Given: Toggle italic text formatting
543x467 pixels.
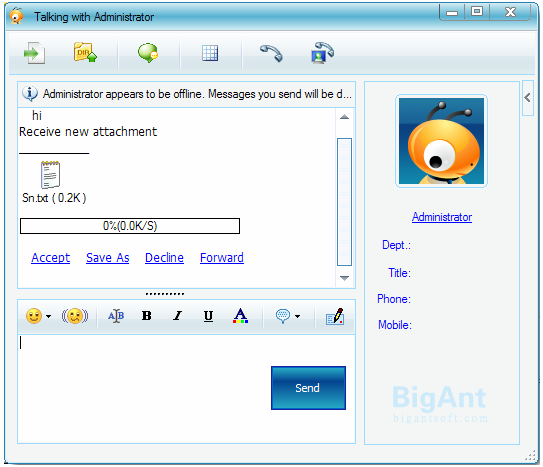Looking at the screenshot, I should (x=177, y=316).
